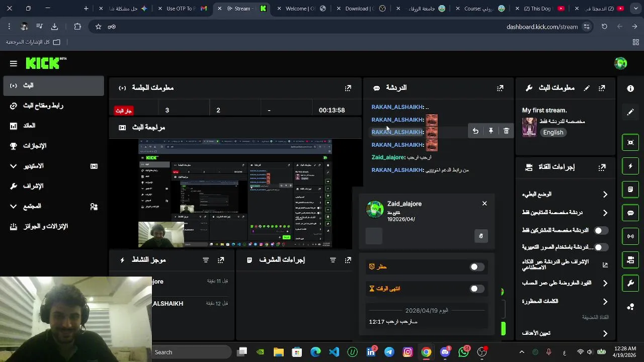Pin the hovered RAKAN_ALSHAIKH chat message

pos(491,131)
